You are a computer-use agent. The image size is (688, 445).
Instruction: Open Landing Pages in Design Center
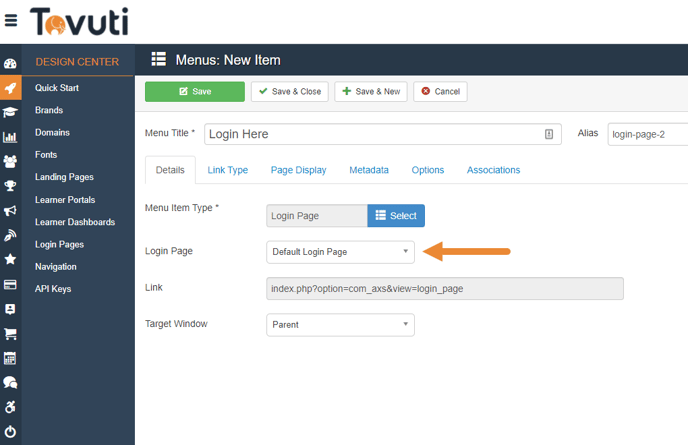coord(64,177)
